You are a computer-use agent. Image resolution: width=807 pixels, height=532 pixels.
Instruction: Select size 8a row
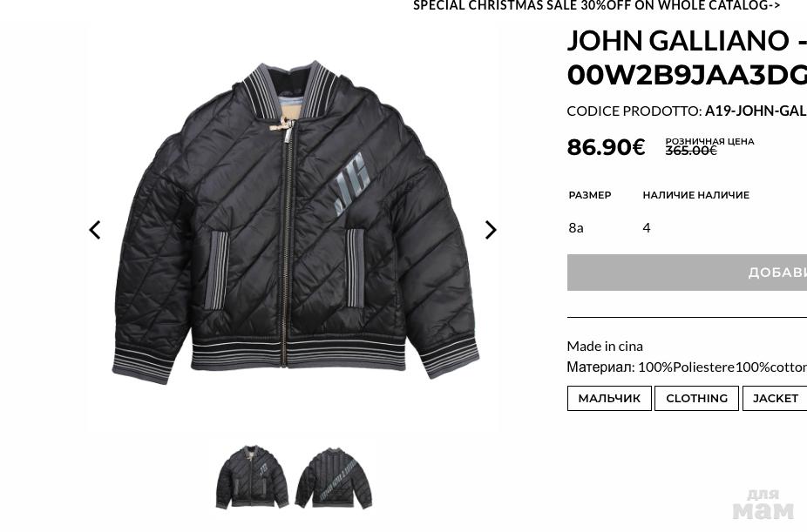(x=687, y=228)
